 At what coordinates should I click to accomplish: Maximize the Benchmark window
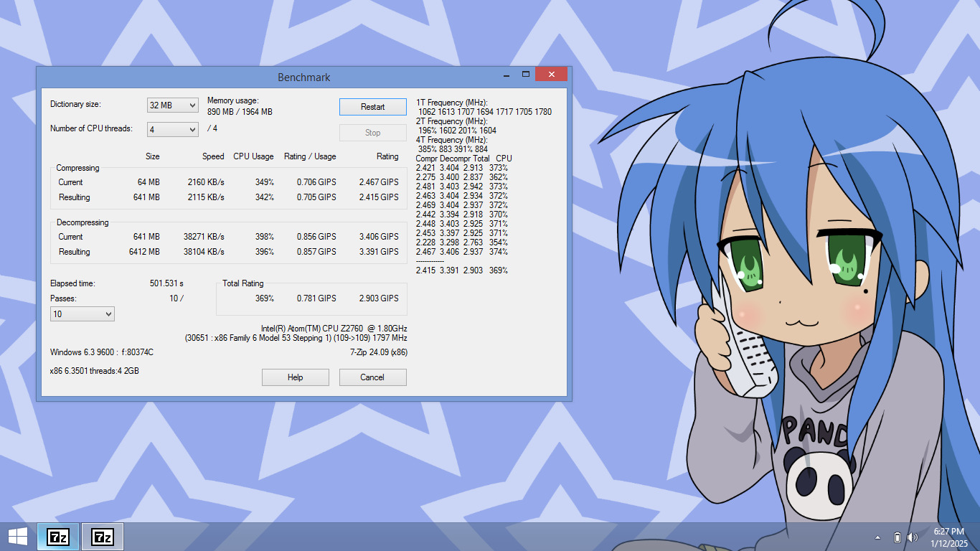[525, 75]
